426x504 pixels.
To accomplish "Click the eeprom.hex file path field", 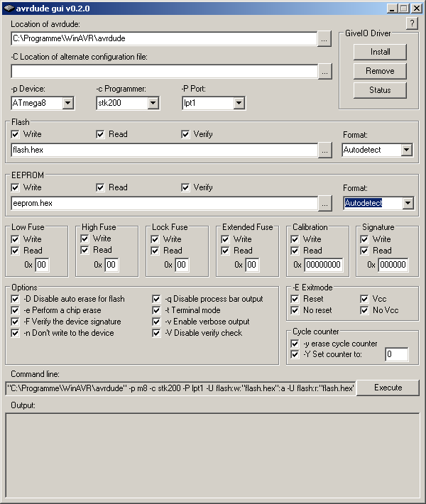I will pyautogui.click(x=164, y=204).
